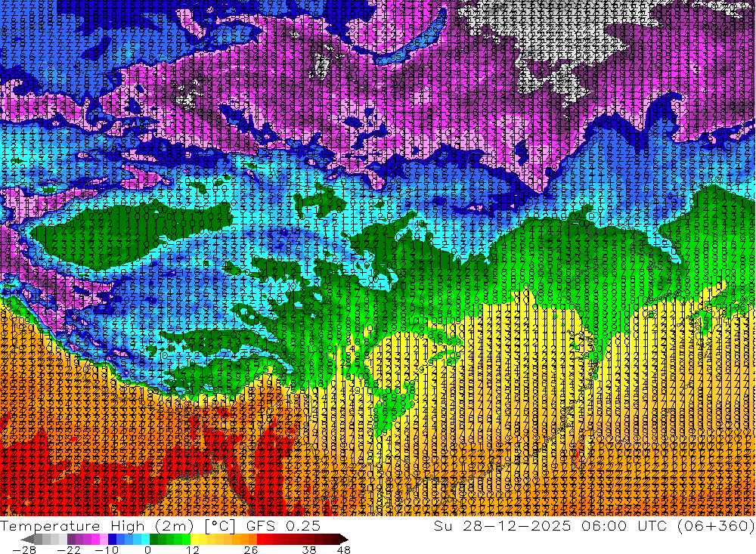Click the dark maroon right arrow of colorbar
This screenshot has height=554, width=756.
pos(343,540)
